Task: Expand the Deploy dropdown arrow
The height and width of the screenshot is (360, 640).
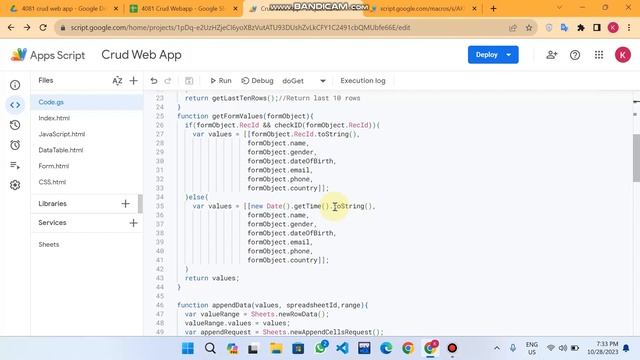Action: click(x=509, y=55)
